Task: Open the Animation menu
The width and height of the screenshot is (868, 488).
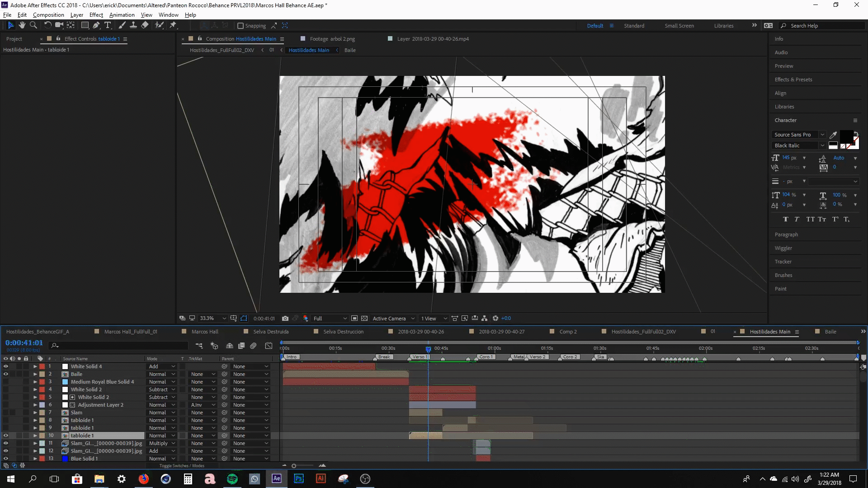Action: click(122, 15)
